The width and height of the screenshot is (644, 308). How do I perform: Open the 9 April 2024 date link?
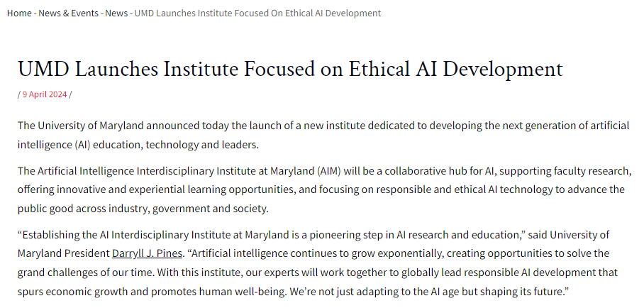(x=45, y=94)
